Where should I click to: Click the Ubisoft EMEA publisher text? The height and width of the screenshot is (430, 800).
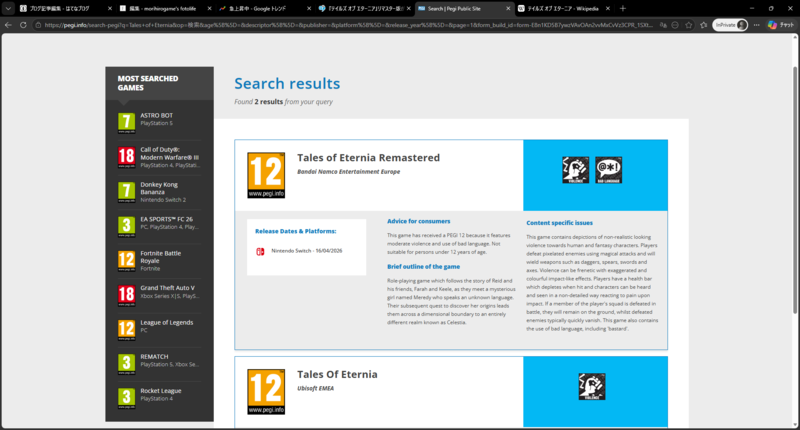(315, 389)
